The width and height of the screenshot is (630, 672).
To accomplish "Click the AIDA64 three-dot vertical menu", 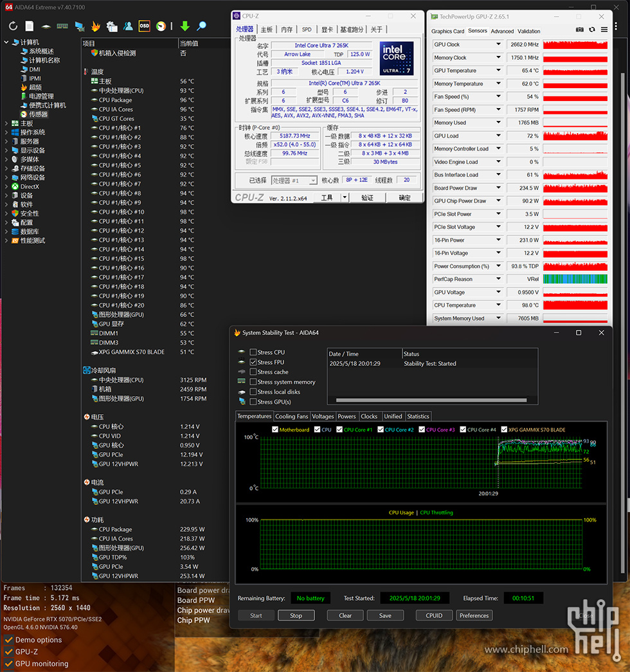I will 616,26.
